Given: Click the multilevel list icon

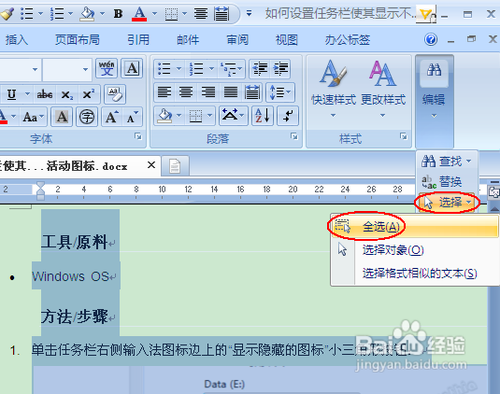Looking at the screenshot, I should point(228,69).
